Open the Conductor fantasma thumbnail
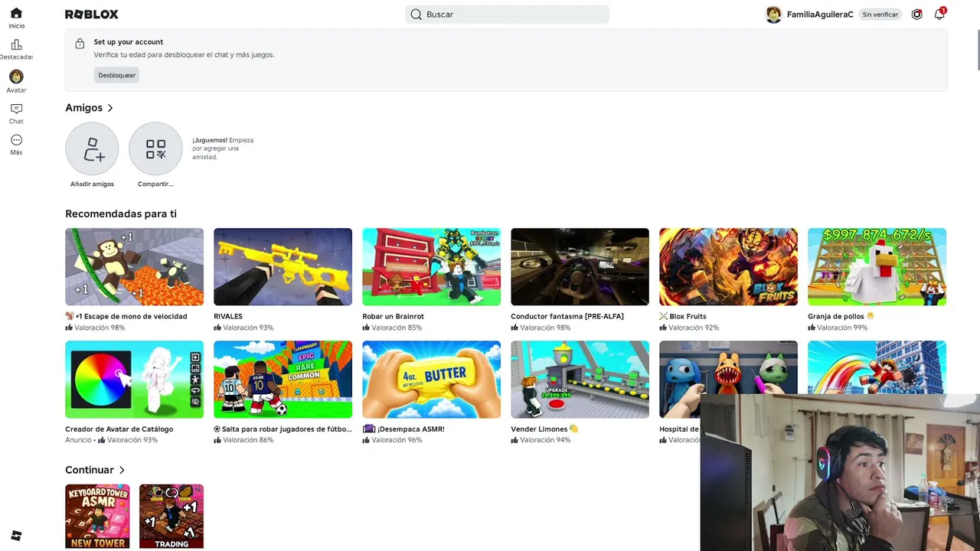Image resolution: width=980 pixels, height=551 pixels. (x=580, y=266)
